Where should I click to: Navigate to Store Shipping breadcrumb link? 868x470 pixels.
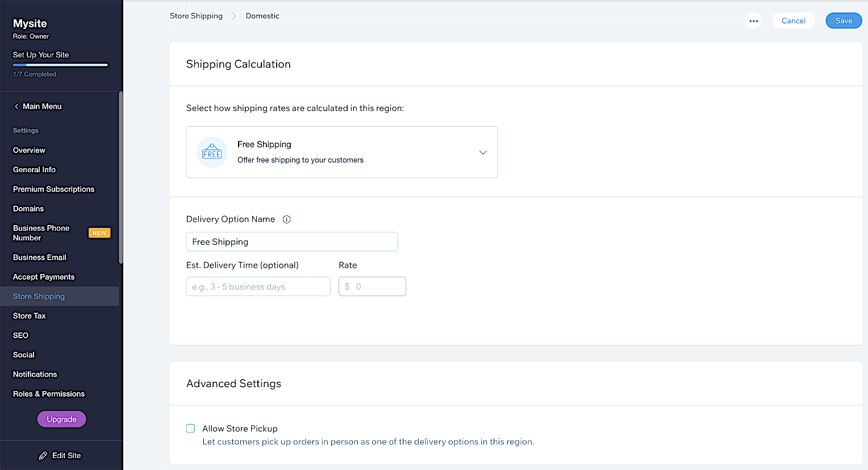(x=196, y=16)
